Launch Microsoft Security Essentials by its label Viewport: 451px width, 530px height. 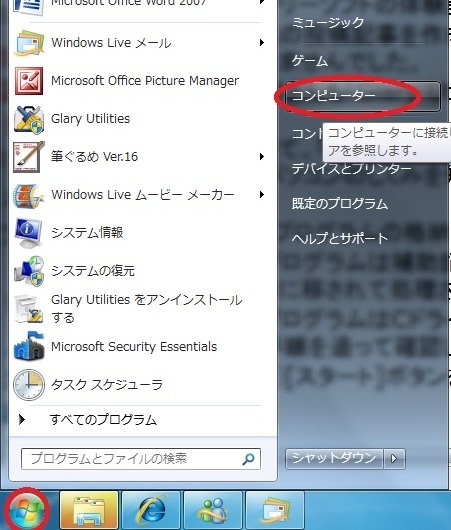134,346
